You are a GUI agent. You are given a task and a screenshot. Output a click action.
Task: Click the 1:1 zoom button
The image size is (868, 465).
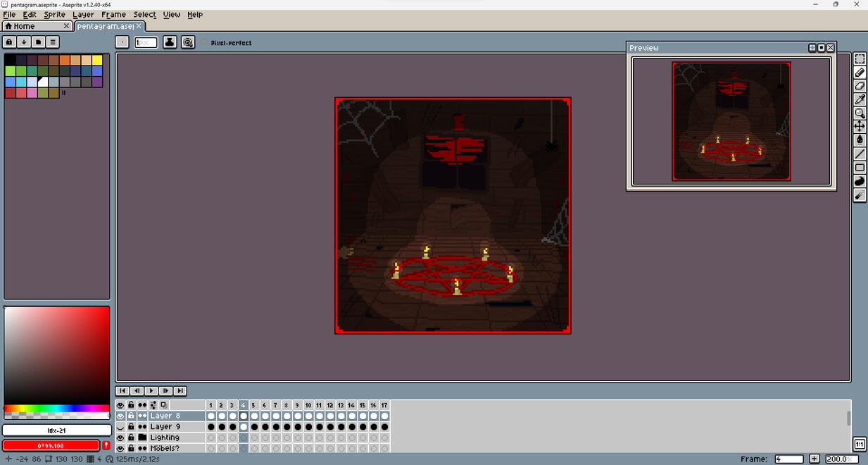(x=860, y=445)
